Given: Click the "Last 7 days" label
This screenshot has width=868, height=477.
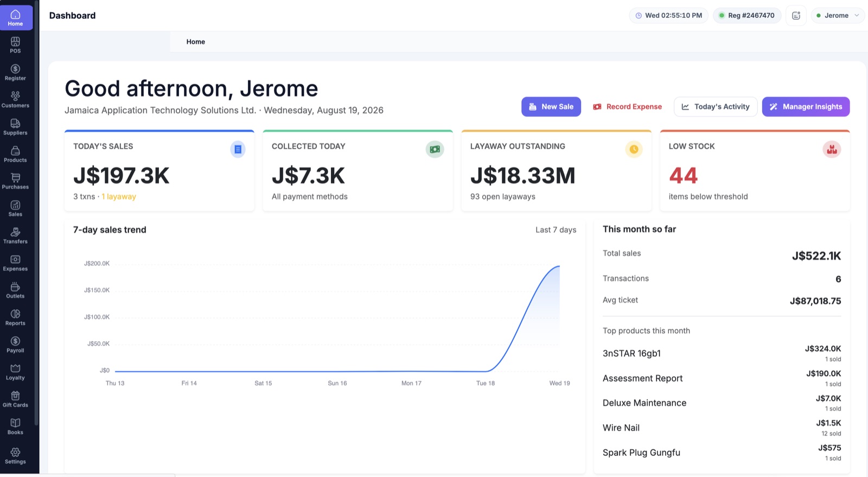Looking at the screenshot, I should coord(556,230).
